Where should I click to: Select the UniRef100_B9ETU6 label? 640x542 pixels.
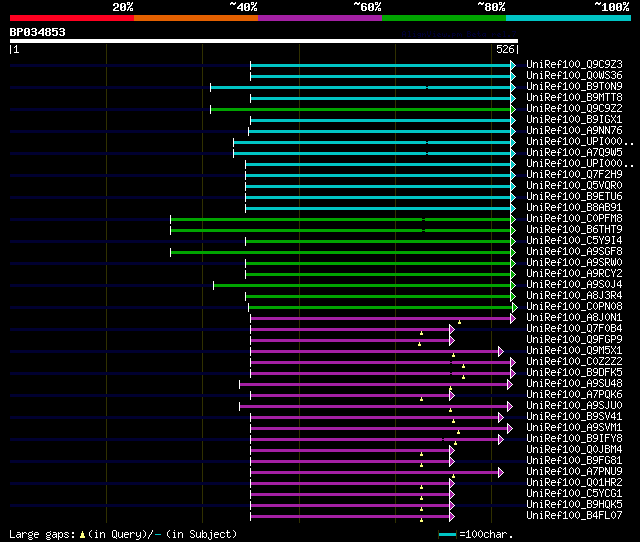click(x=574, y=197)
